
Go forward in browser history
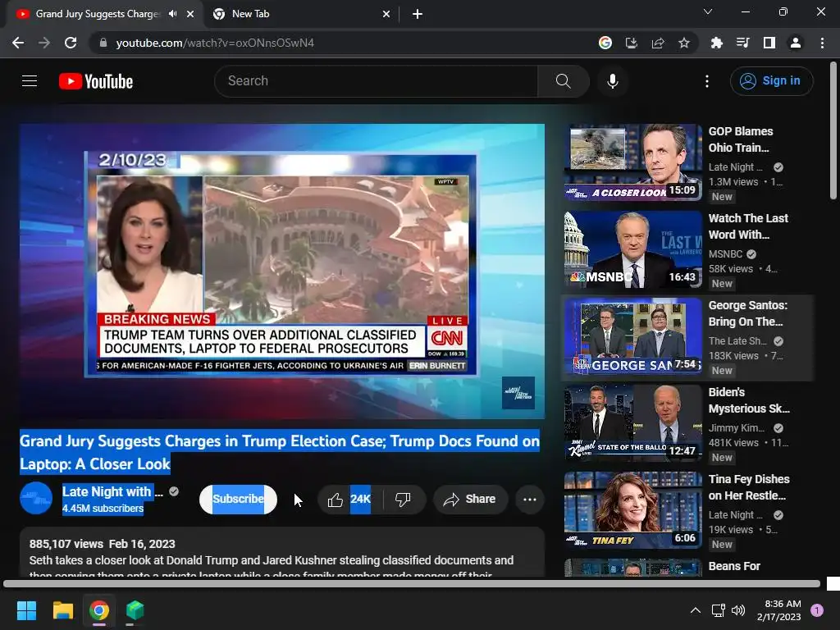pyautogui.click(x=44, y=43)
